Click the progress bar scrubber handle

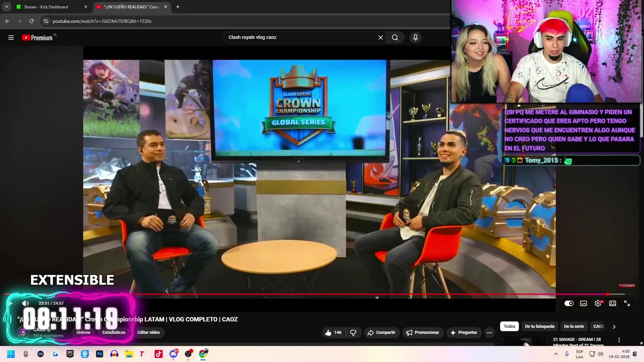[x=608, y=294]
